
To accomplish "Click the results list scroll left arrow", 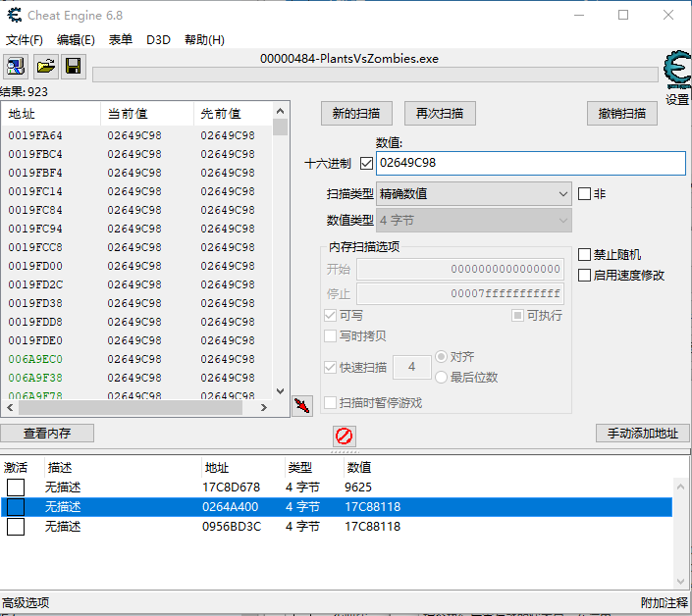I will [10, 408].
